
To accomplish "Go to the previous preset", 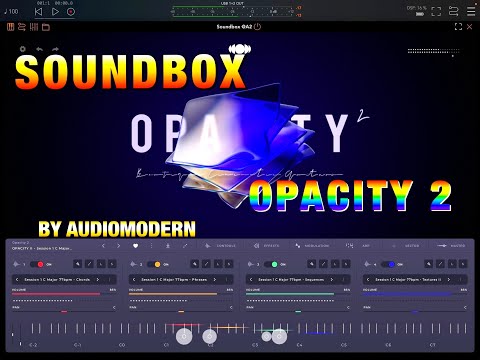I will click(x=104, y=246).
